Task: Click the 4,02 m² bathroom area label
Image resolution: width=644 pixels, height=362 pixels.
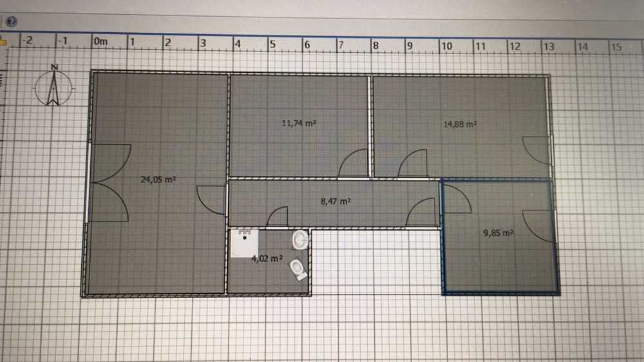Action: coord(267,258)
